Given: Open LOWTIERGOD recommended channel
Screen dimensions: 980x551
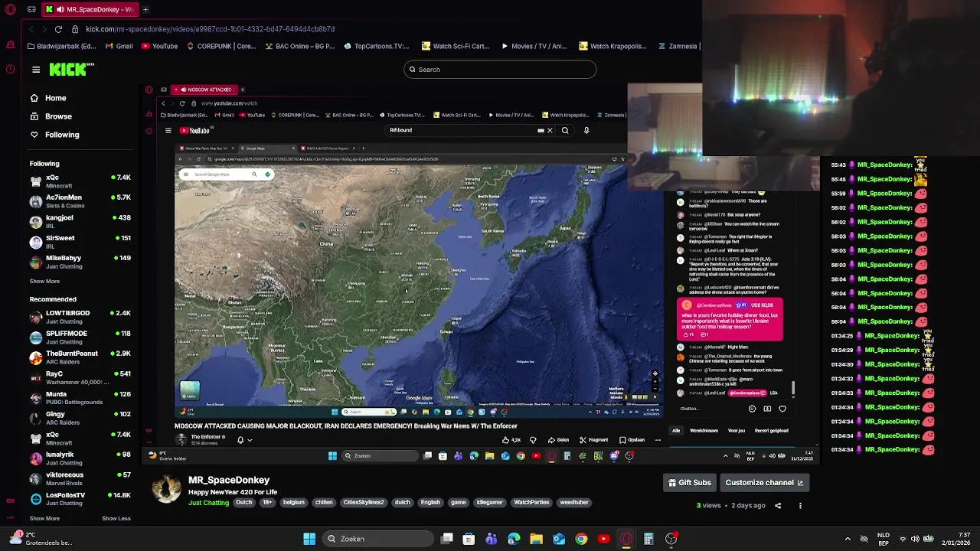Looking at the screenshot, I should [x=80, y=317].
